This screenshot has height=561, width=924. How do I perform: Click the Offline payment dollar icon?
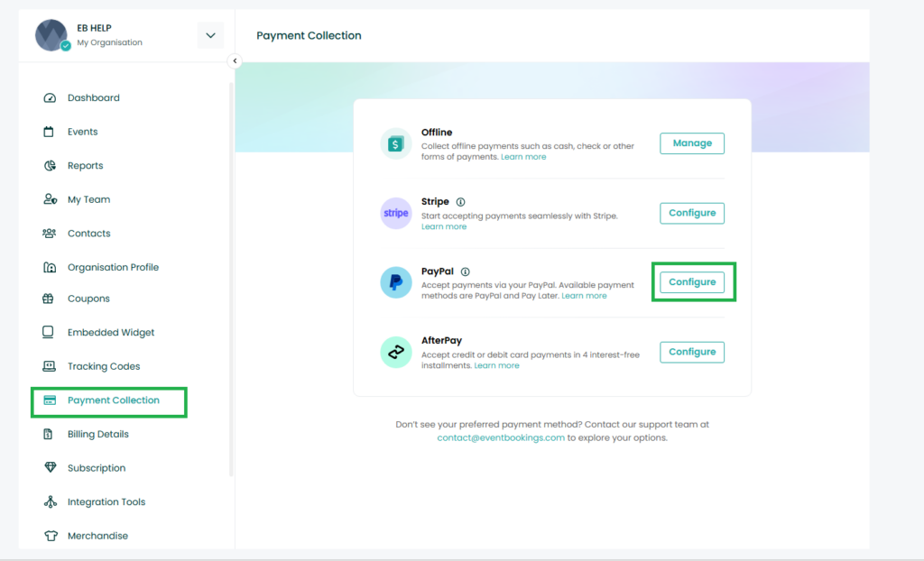pyautogui.click(x=396, y=143)
